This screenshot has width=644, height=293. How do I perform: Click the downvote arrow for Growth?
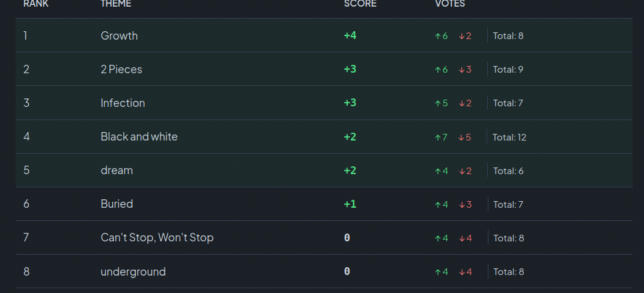[x=461, y=36]
